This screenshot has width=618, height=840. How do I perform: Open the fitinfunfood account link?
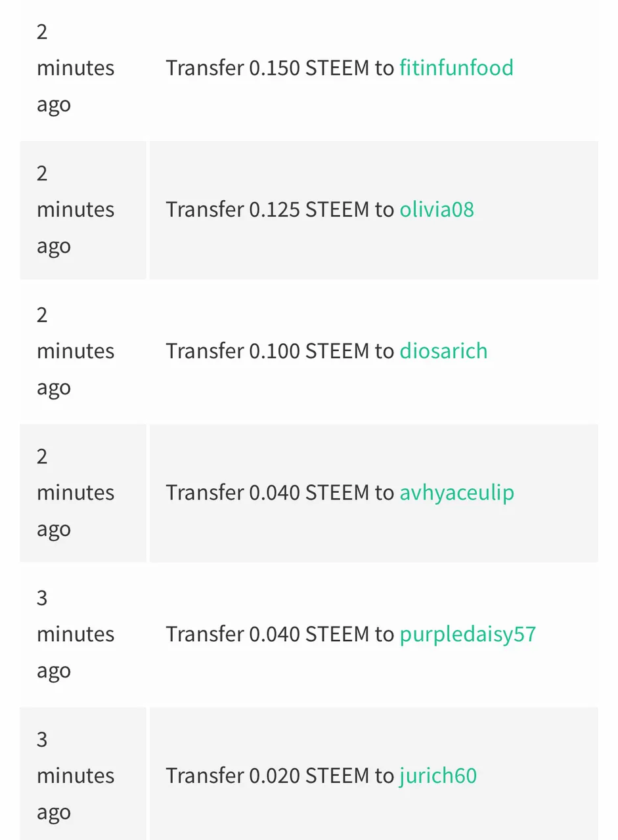pyautogui.click(x=456, y=68)
